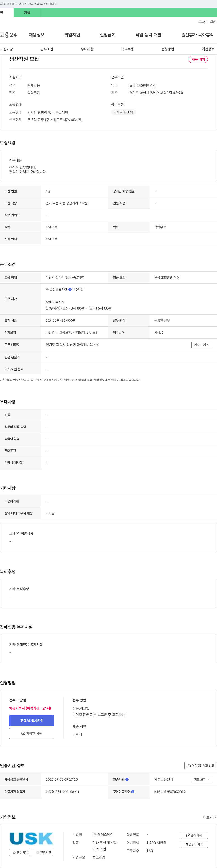
Task: Click the 이메일 지원 button
Action: click(x=32, y=733)
